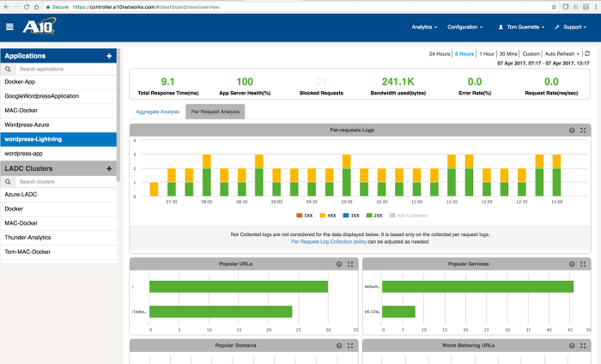Open the Support dropdown menu
This screenshot has width=601, height=364.
(x=570, y=27)
